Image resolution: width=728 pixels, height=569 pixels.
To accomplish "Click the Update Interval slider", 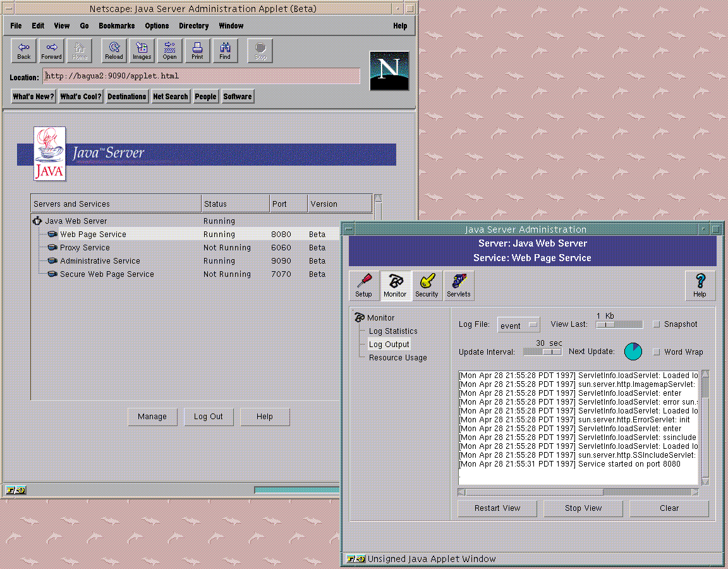I will [x=543, y=352].
